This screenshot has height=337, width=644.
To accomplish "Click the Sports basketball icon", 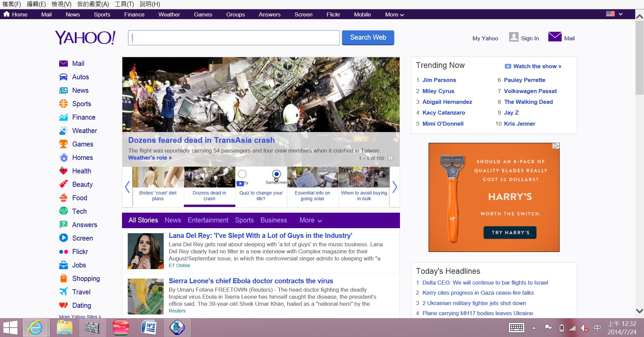I will (64, 104).
